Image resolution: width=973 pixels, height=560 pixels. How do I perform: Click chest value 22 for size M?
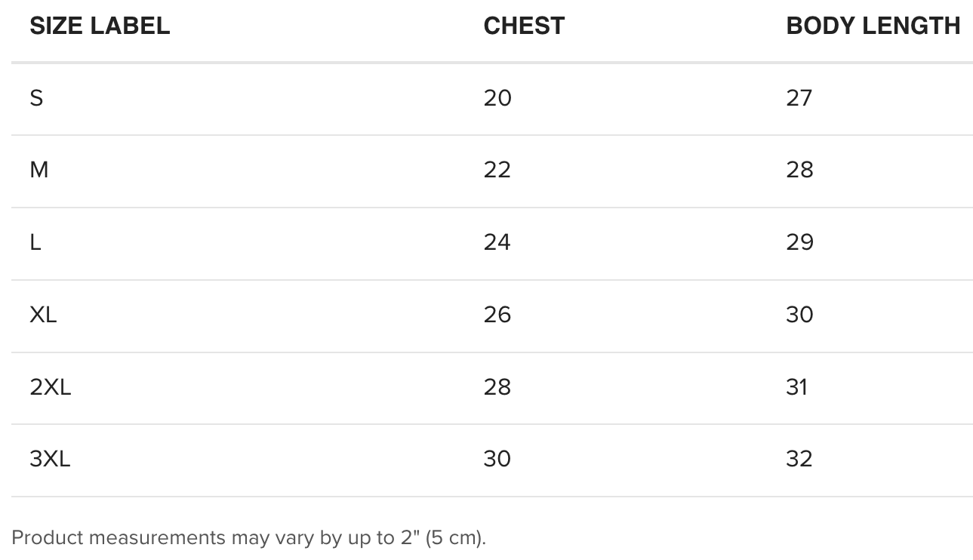click(497, 170)
